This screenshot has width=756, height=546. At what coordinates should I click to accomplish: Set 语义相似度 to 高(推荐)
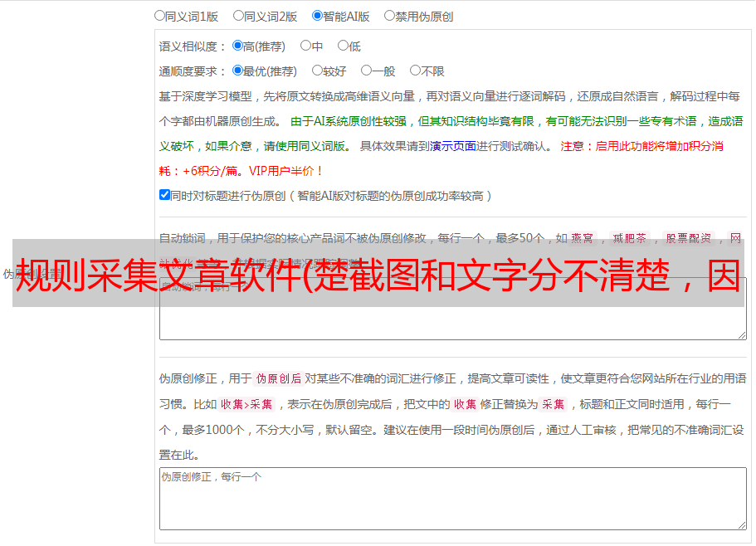pos(237,46)
